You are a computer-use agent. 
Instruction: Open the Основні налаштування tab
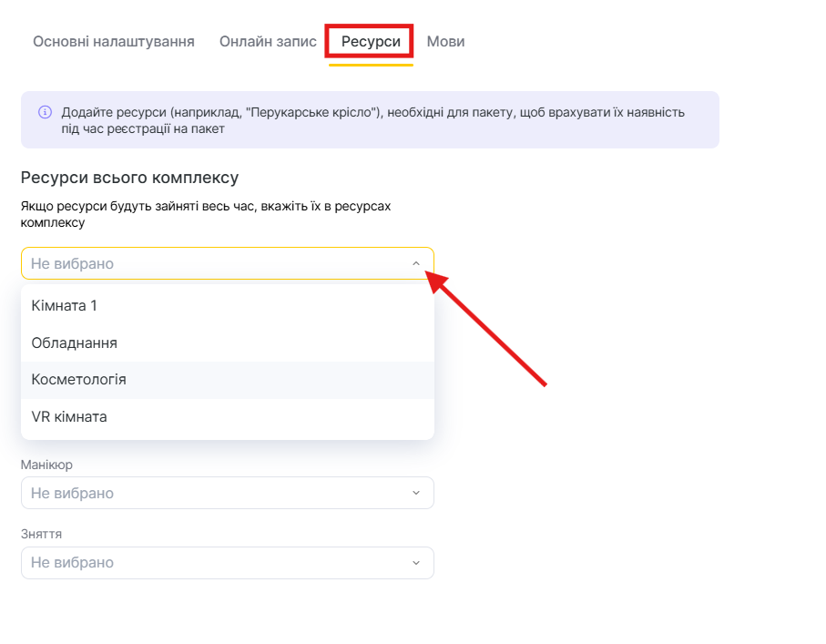[114, 42]
